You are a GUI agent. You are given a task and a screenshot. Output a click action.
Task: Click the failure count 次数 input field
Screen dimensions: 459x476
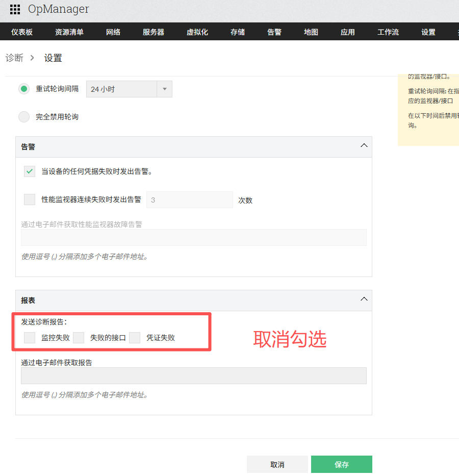189,200
